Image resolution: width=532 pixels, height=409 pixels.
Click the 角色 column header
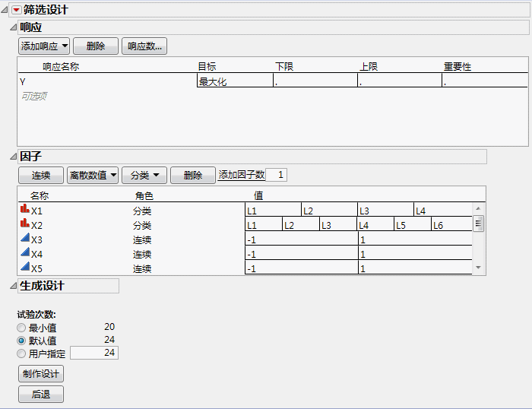pos(144,196)
